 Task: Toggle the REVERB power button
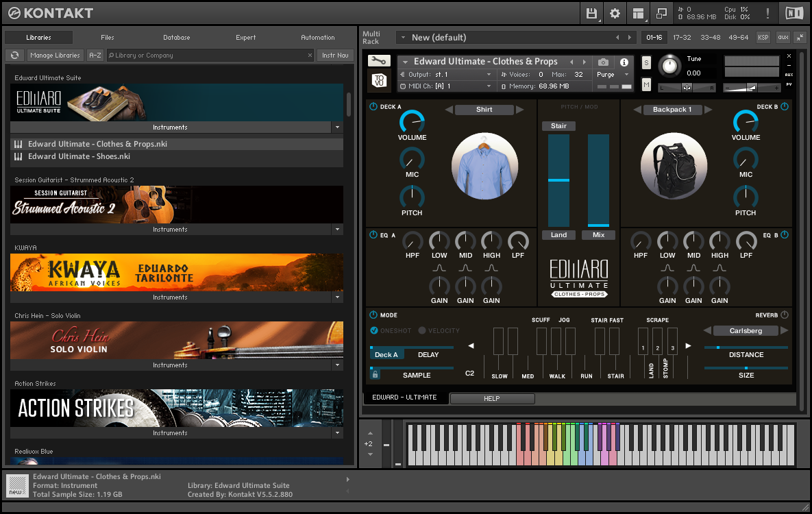coord(785,315)
